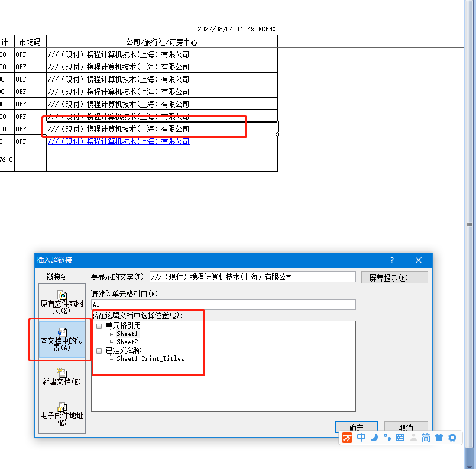
Task: Select Sheet1!Print_Titles defined name
Action: (150, 358)
